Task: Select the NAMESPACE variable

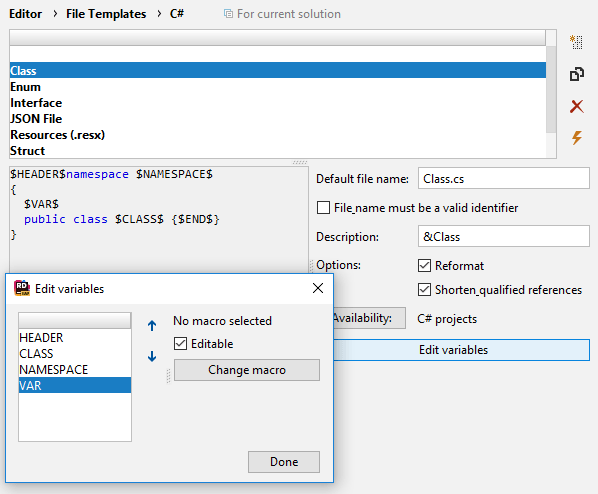Action: coord(75,370)
